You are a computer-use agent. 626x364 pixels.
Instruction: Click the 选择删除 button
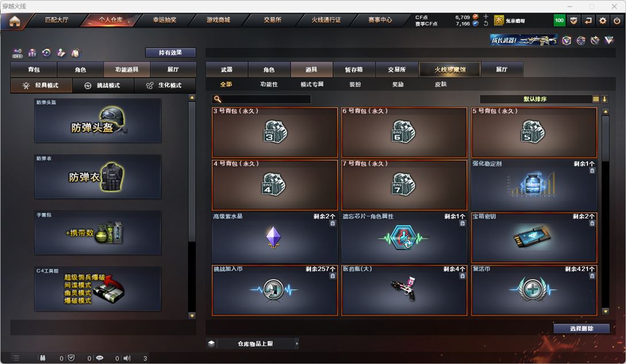coord(581,328)
